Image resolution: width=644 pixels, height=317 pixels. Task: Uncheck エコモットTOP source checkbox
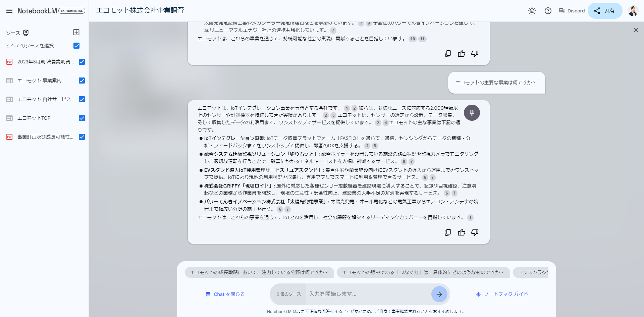tap(82, 118)
